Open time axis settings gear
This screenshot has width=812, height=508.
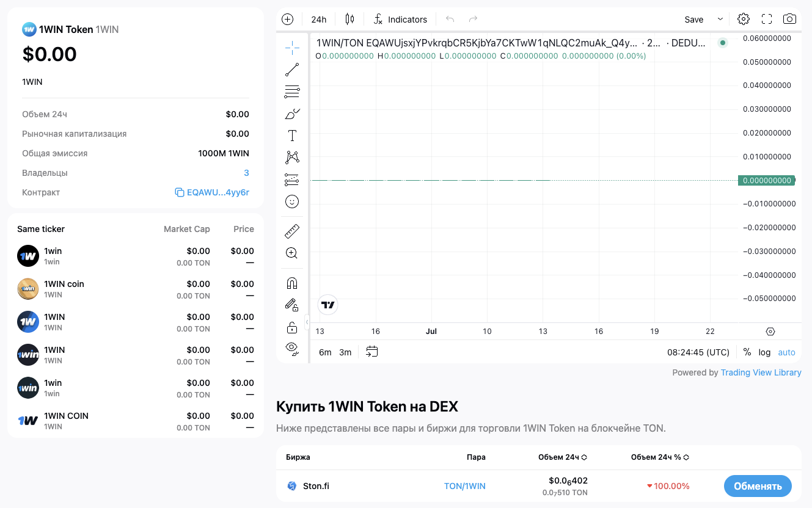[770, 332]
